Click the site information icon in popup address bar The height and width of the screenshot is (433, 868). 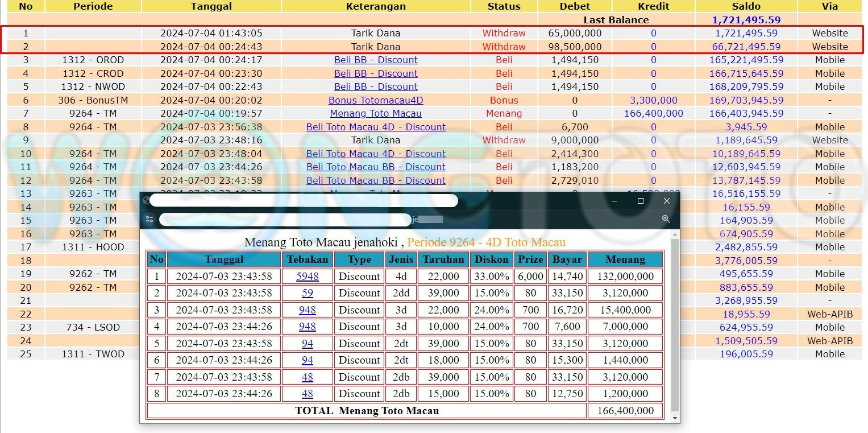pos(149,219)
